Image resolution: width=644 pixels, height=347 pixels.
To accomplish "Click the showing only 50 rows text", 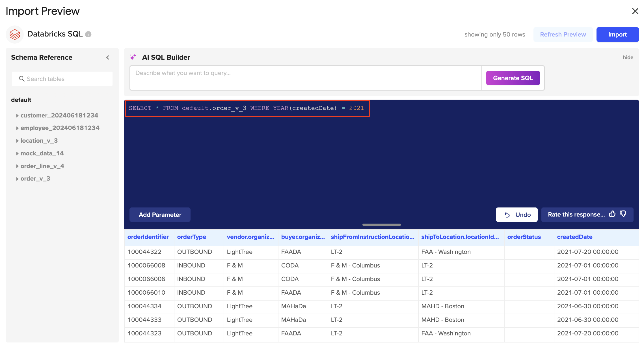I will [x=494, y=35].
